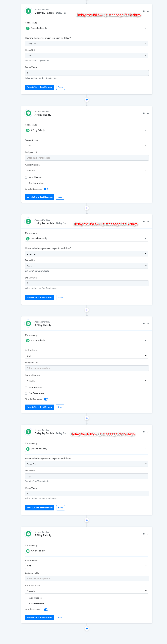167x644 pixels.
Task: Toggle Simple Response in API step after 3-day delay
Action: point(46,399)
